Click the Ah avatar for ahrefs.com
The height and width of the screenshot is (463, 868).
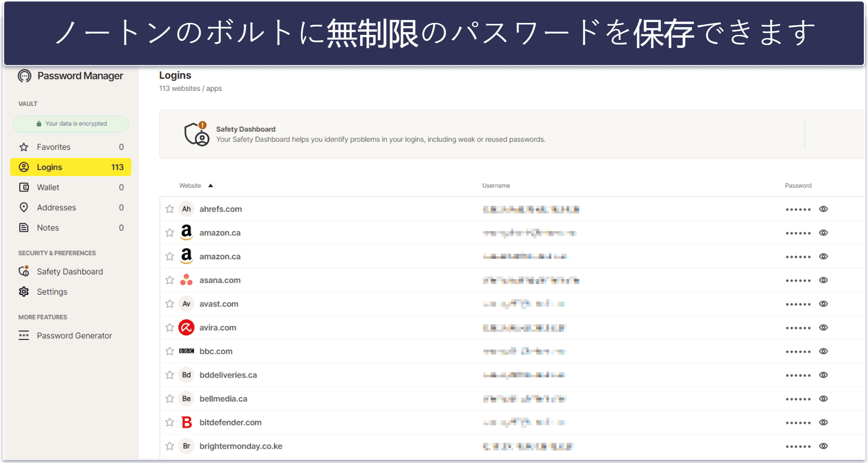click(x=186, y=209)
